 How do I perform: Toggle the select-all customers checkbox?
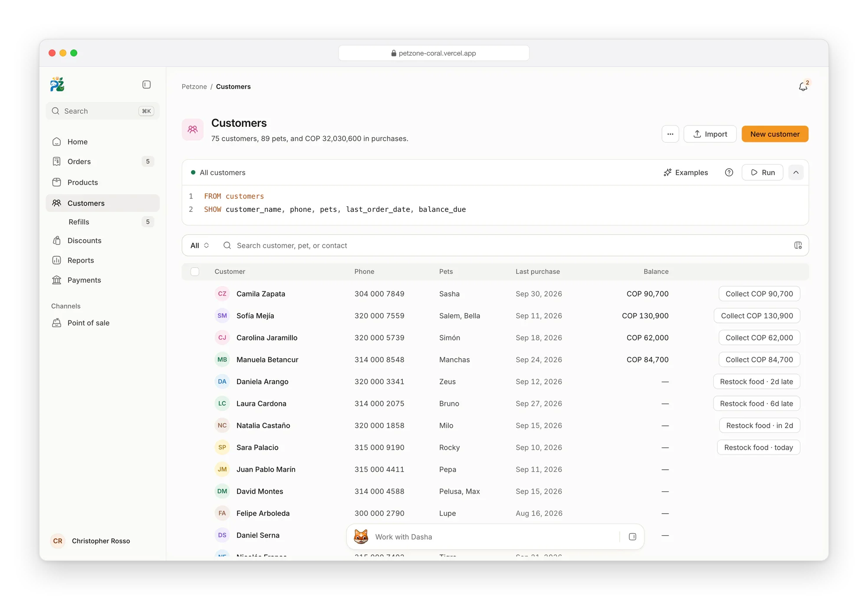click(x=195, y=271)
